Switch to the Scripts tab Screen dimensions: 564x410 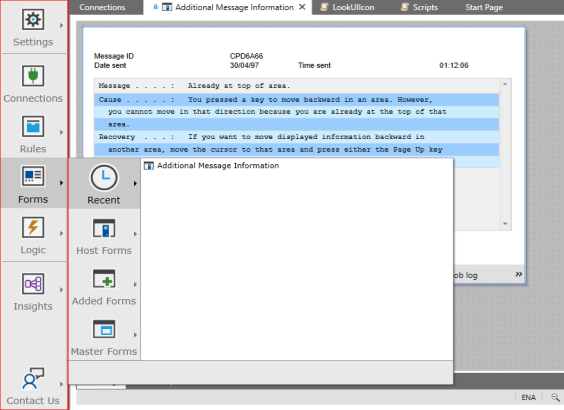(419, 7)
